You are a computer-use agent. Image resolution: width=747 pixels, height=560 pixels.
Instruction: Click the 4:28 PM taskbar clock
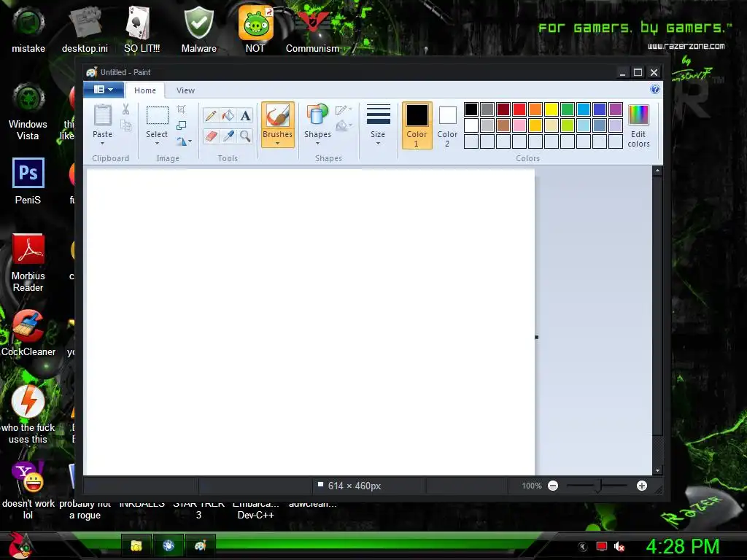(x=683, y=546)
